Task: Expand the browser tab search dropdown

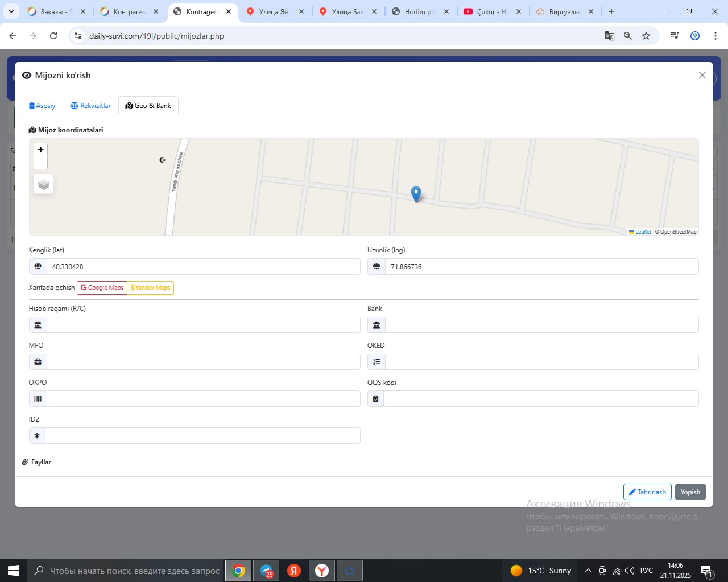Action: (x=11, y=11)
